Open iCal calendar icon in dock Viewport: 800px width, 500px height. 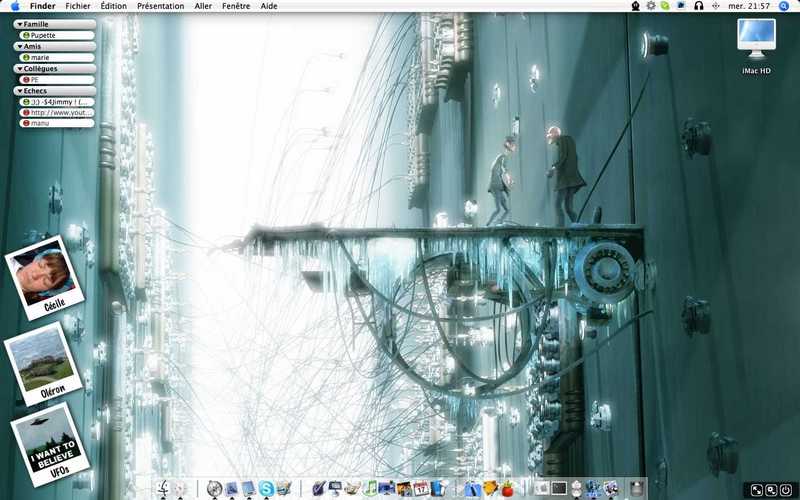[421, 488]
